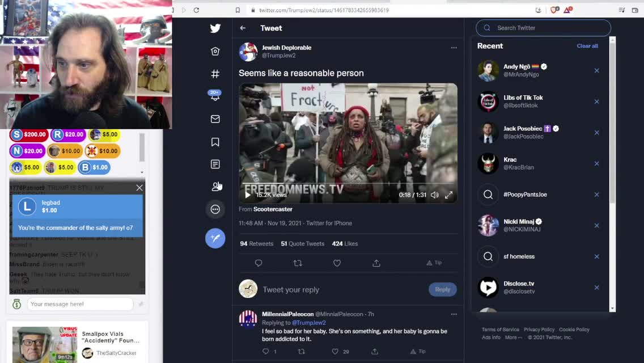The width and height of the screenshot is (644, 363).
Task: Click the reply icon under main tweet
Action: tap(259, 263)
